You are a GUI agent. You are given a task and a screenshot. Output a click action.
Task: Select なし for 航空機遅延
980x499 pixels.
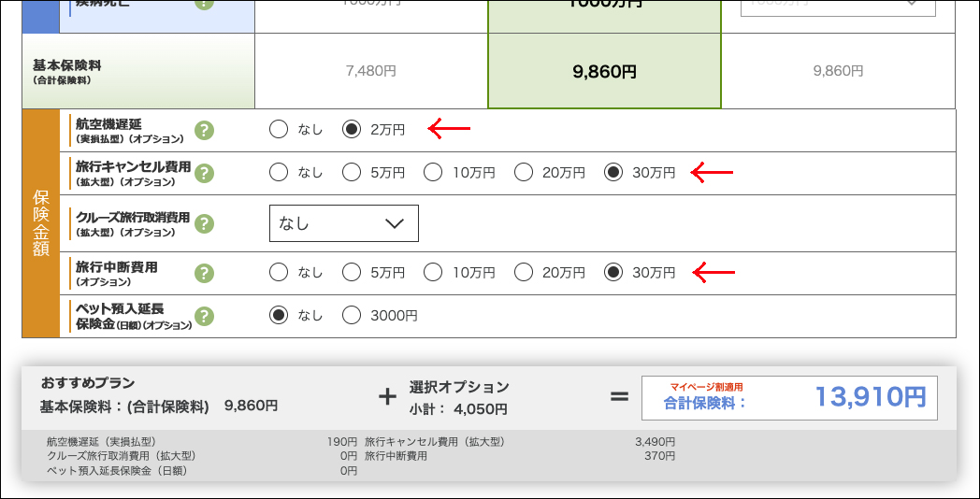pyautogui.click(x=279, y=130)
